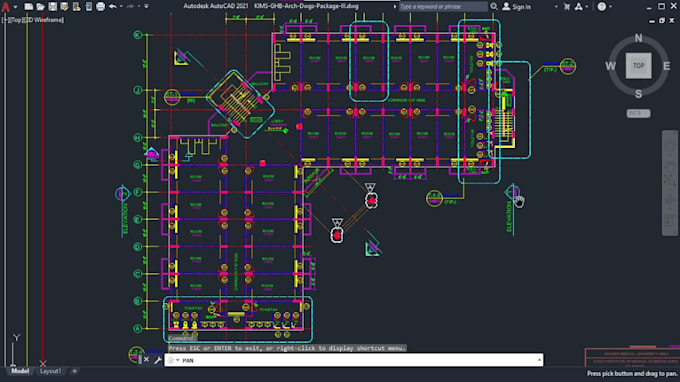This screenshot has height=382, width=680.
Task: Expand the Help dropdown arrow
Action: pos(611,7)
